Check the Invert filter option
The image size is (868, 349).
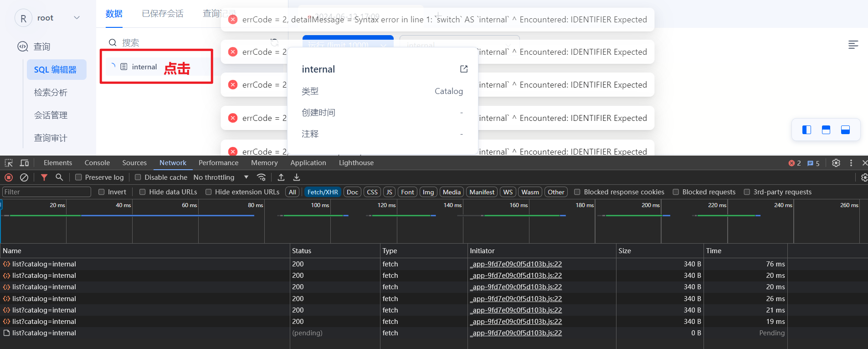(x=102, y=192)
